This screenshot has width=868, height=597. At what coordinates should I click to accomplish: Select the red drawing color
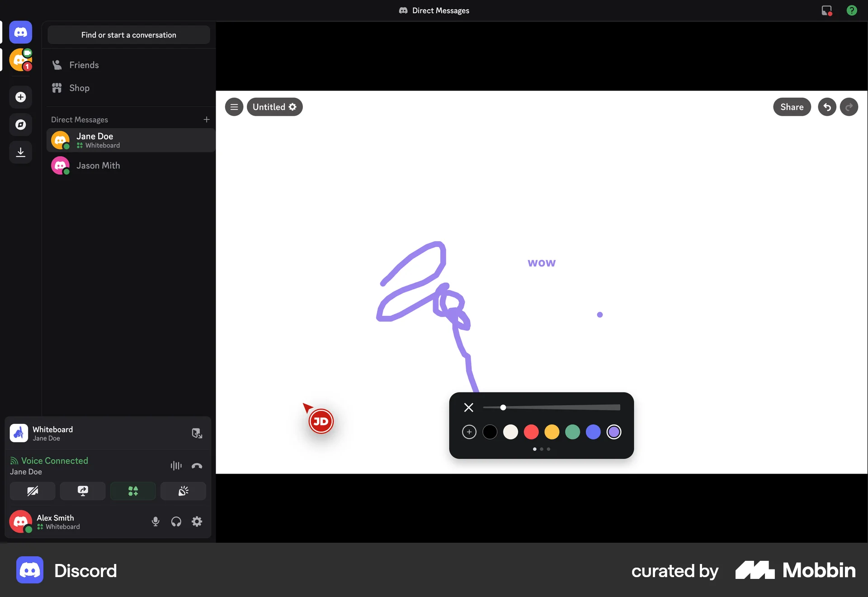tap(531, 432)
